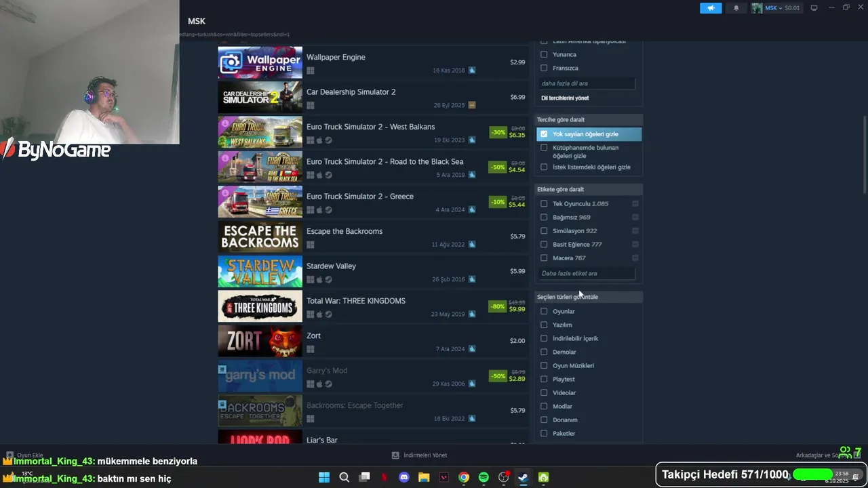Collapse the Tercihe göre daralt section
868x488 pixels.
pos(589,119)
